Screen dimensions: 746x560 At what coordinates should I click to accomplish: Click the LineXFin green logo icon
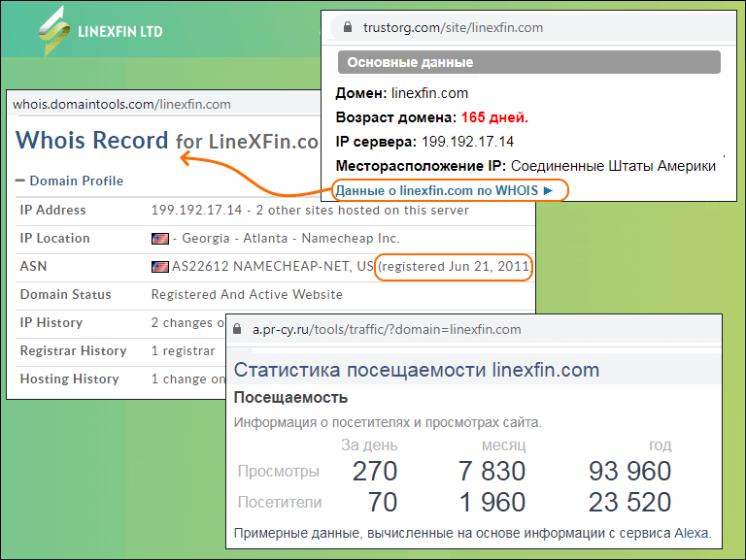pos(54,31)
